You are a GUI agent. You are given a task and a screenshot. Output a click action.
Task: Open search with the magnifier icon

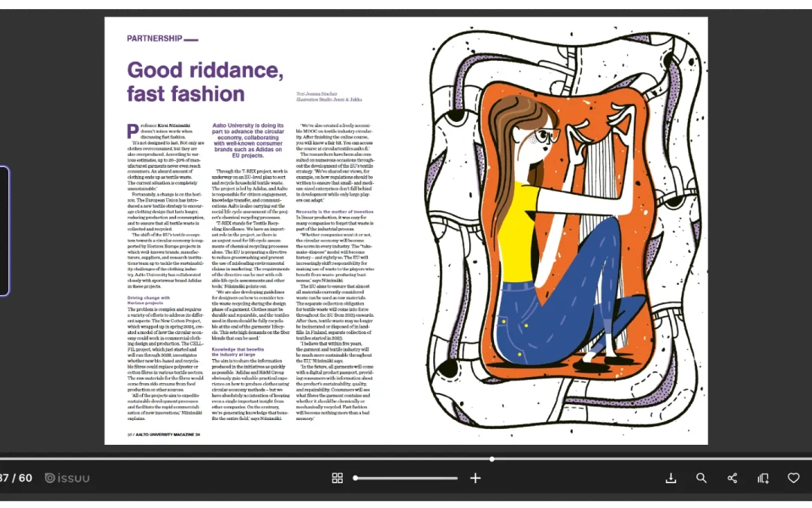(701, 478)
